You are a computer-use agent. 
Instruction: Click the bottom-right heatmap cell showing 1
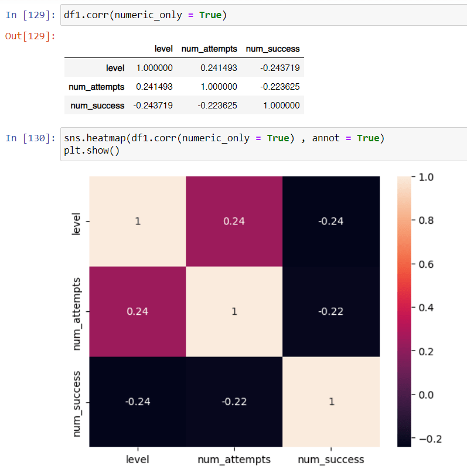[x=330, y=402]
